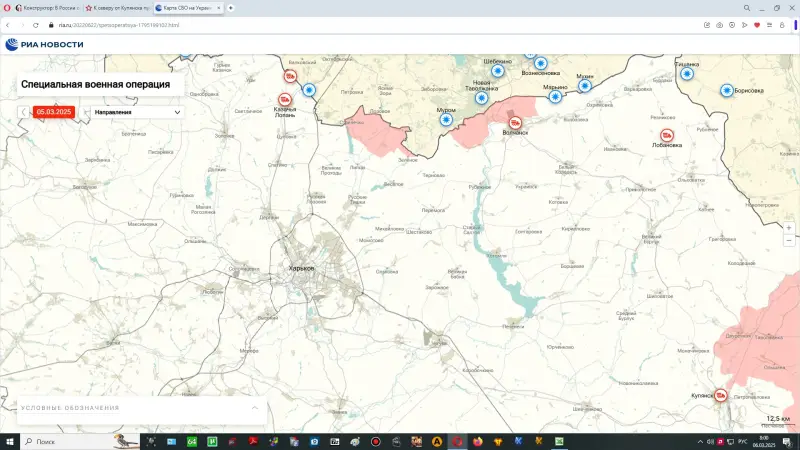Select the red marker at Волчанск
Viewport: 800px width, 450px height.
coord(515,123)
